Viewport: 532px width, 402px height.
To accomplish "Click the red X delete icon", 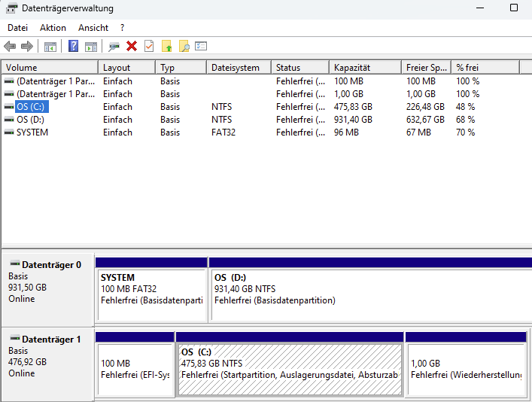I will tap(132, 46).
